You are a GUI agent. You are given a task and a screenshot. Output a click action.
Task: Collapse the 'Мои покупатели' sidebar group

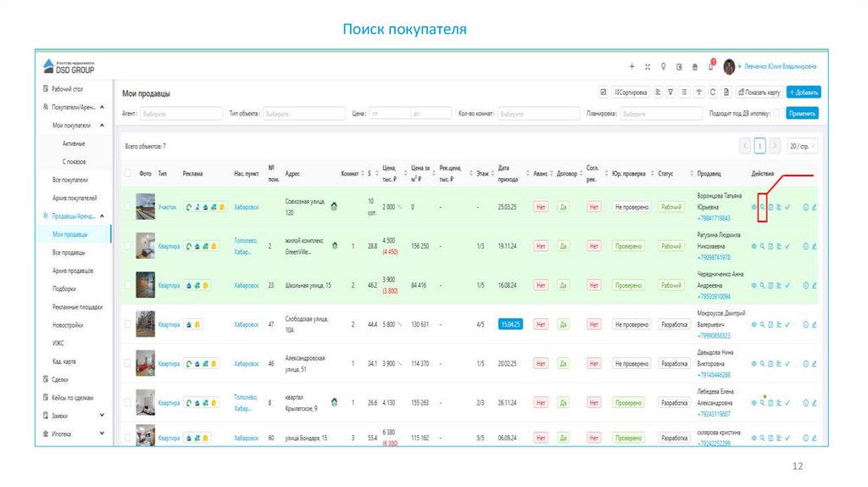click(102, 126)
